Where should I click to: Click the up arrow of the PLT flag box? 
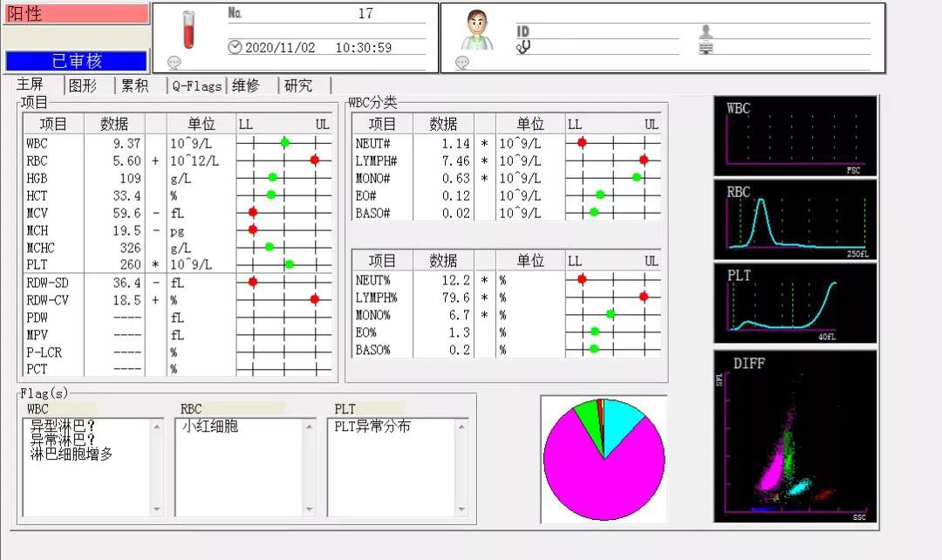coord(460,425)
